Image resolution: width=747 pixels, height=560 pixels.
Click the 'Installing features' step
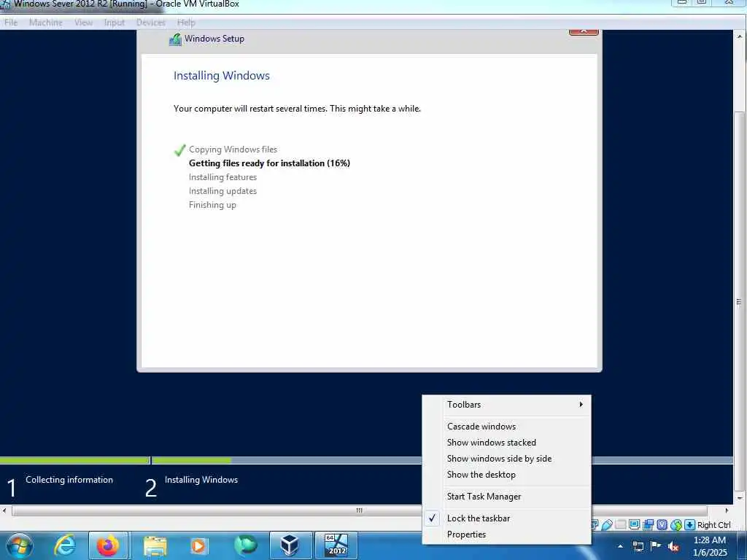[x=222, y=176]
